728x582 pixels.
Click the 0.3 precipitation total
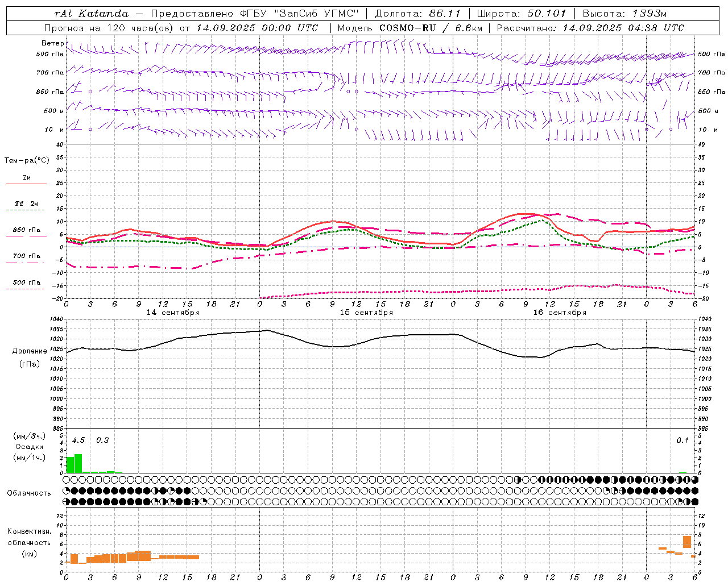click(102, 440)
